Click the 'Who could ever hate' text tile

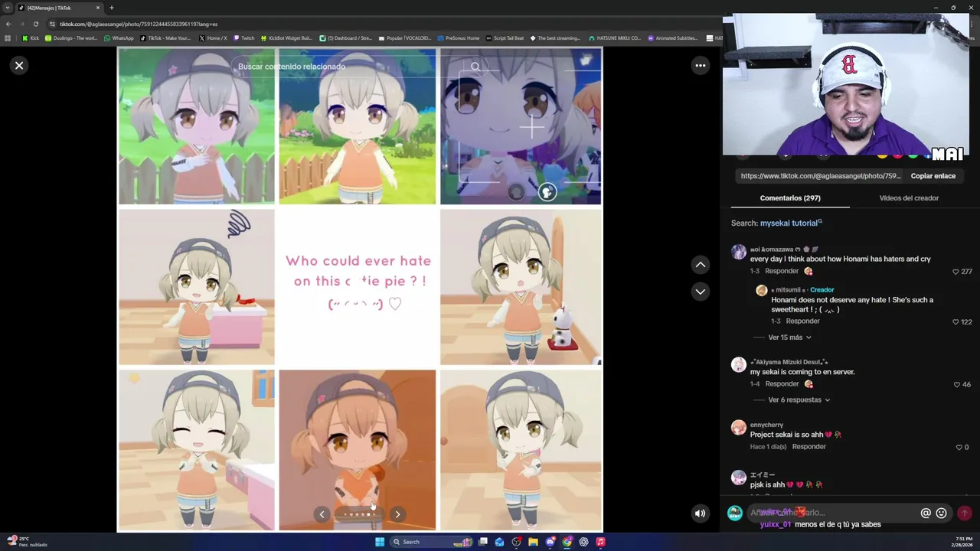pyautogui.click(x=358, y=282)
